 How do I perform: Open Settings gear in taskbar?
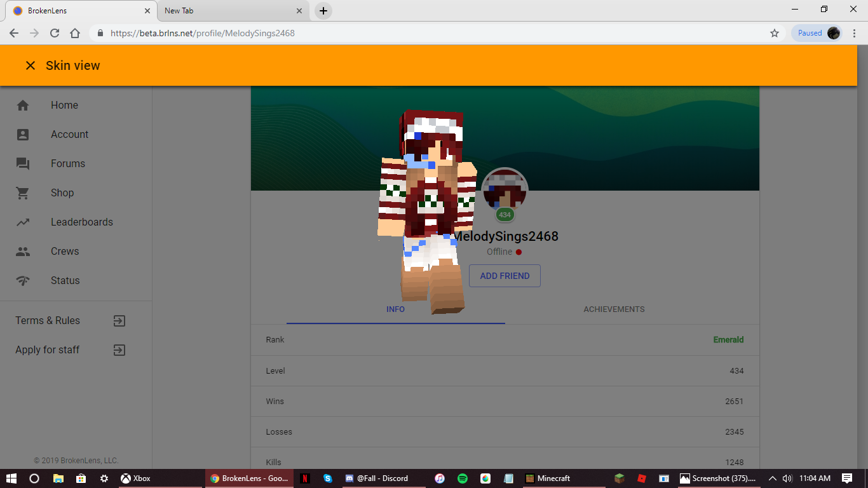point(104,478)
